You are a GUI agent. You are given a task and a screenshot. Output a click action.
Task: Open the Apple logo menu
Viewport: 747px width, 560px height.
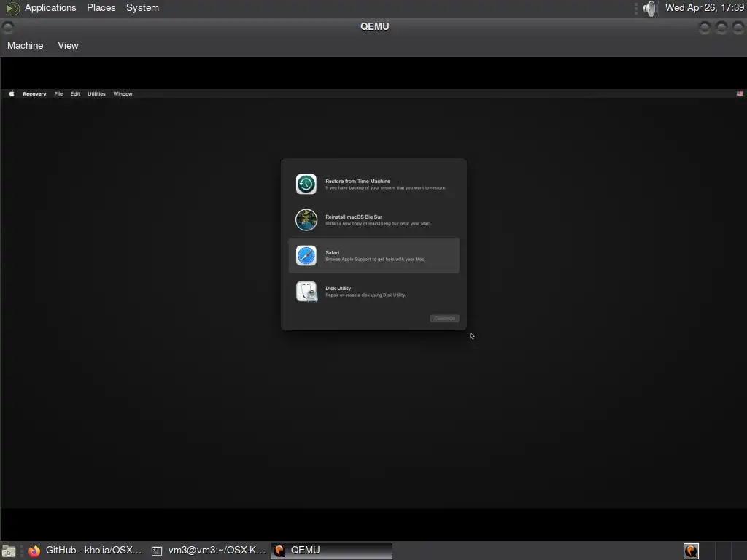coord(12,94)
